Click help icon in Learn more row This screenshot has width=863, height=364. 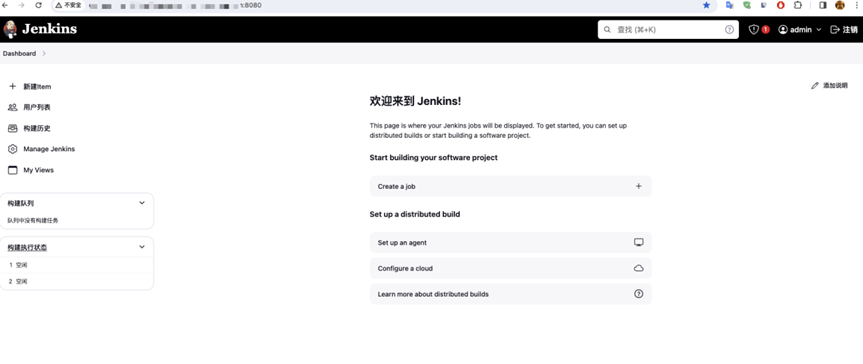click(638, 294)
